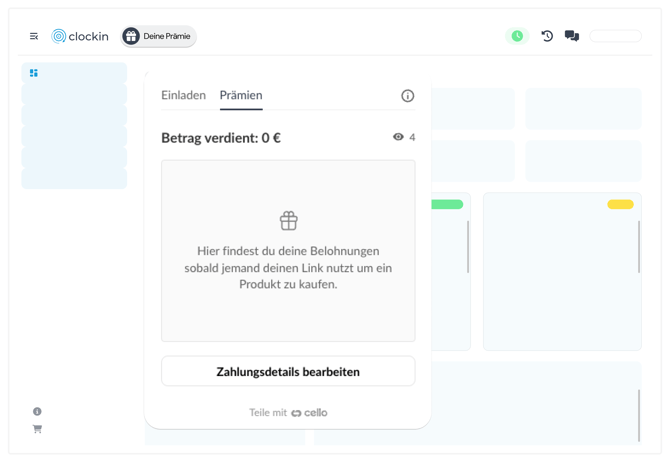Click the gift icon in empty rewards box
670x462 pixels.
tap(288, 220)
